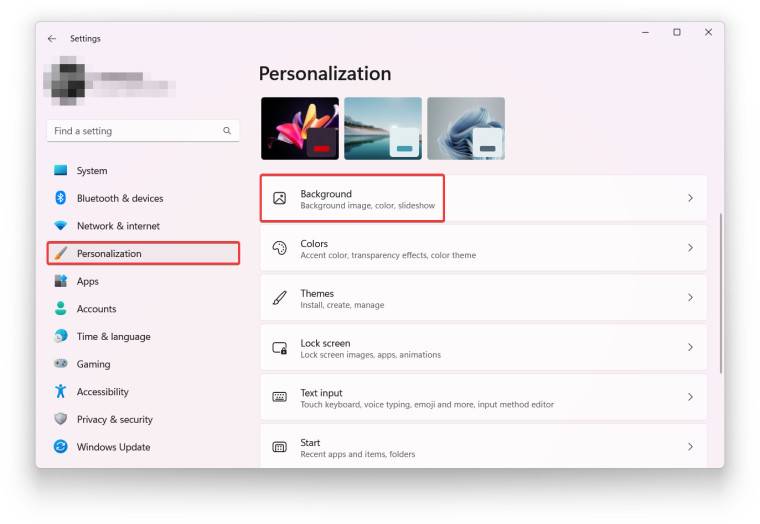Open Time & language sidebar item
Viewport: 760px width, 524px height.
[x=113, y=337]
